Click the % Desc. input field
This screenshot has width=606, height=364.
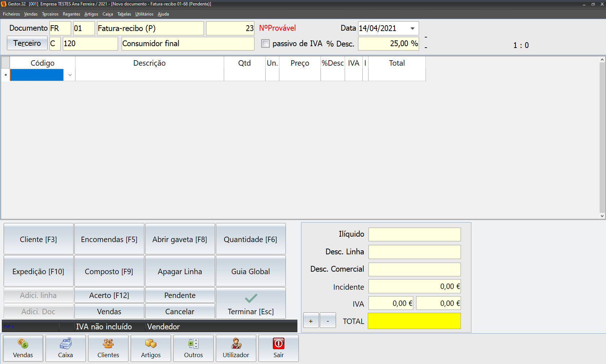(x=388, y=44)
